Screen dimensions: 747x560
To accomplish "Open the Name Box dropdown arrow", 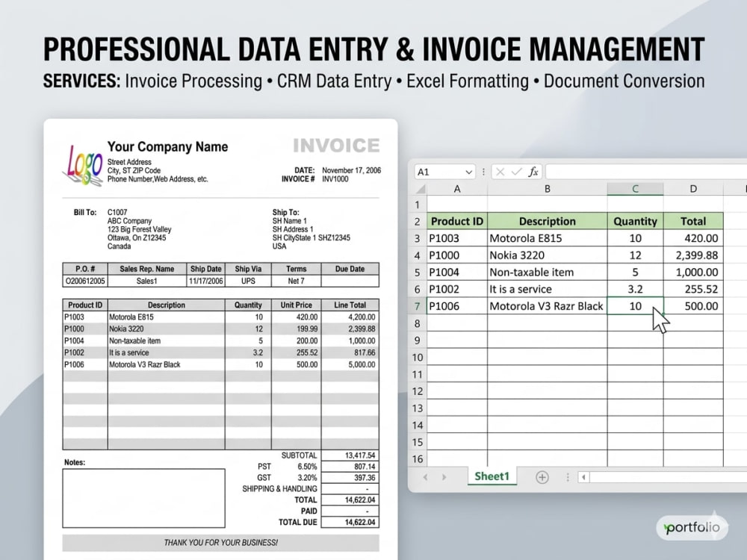I will tap(469, 172).
